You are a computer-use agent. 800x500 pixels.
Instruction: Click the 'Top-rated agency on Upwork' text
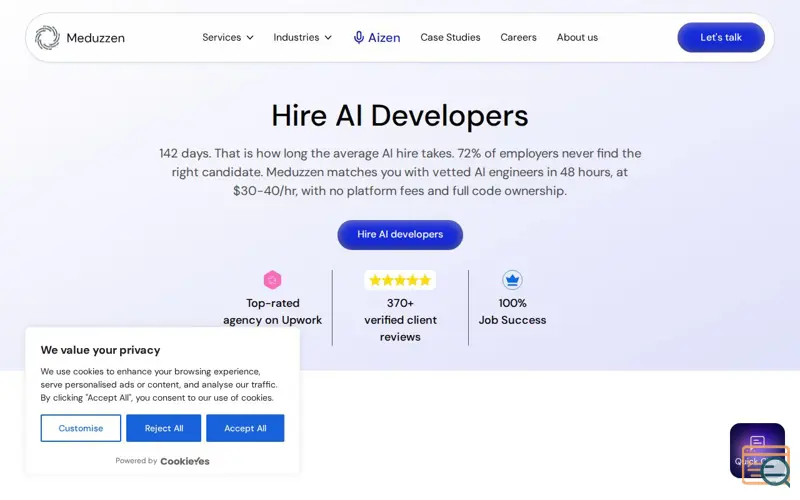click(x=272, y=311)
